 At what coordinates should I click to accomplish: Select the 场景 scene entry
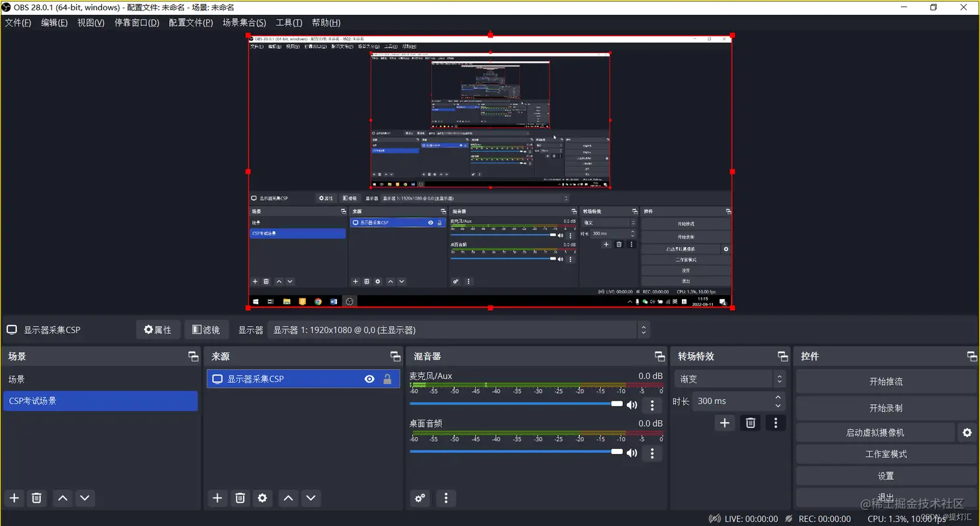coord(100,379)
